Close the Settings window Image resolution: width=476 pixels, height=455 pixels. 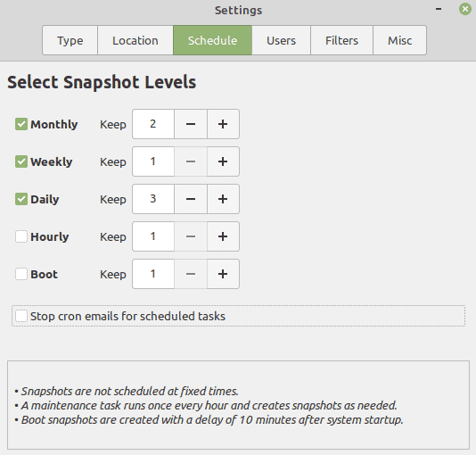[x=465, y=9]
